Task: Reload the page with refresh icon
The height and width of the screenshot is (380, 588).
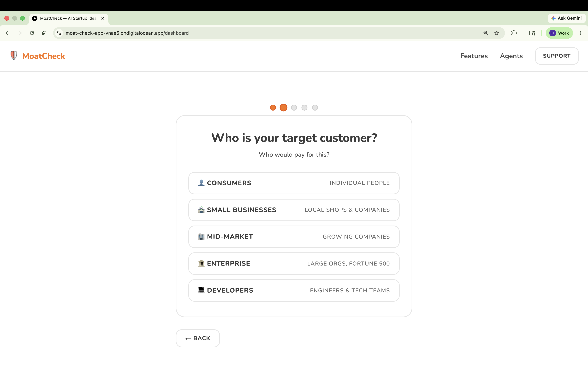Action: (32, 33)
